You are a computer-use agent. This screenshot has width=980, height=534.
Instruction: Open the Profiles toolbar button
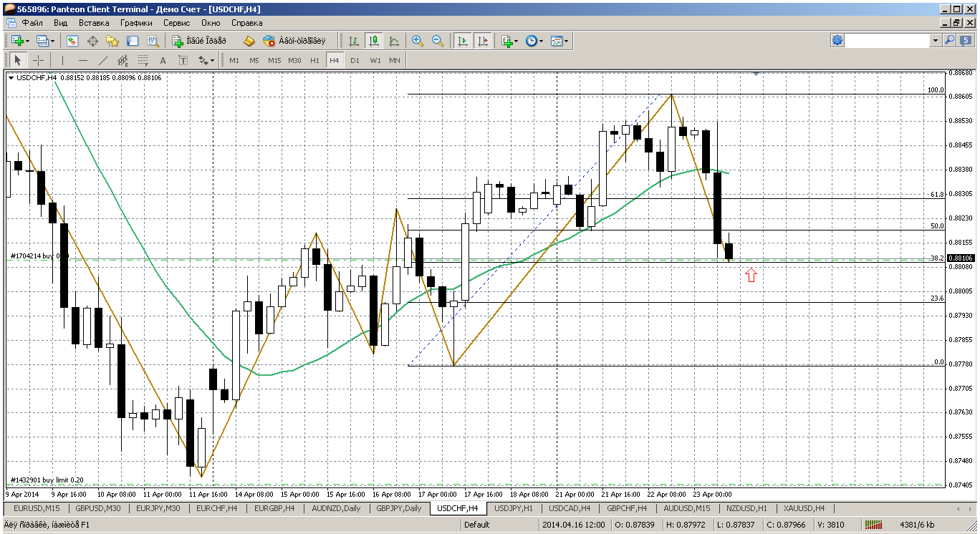click(x=44, y=41)
